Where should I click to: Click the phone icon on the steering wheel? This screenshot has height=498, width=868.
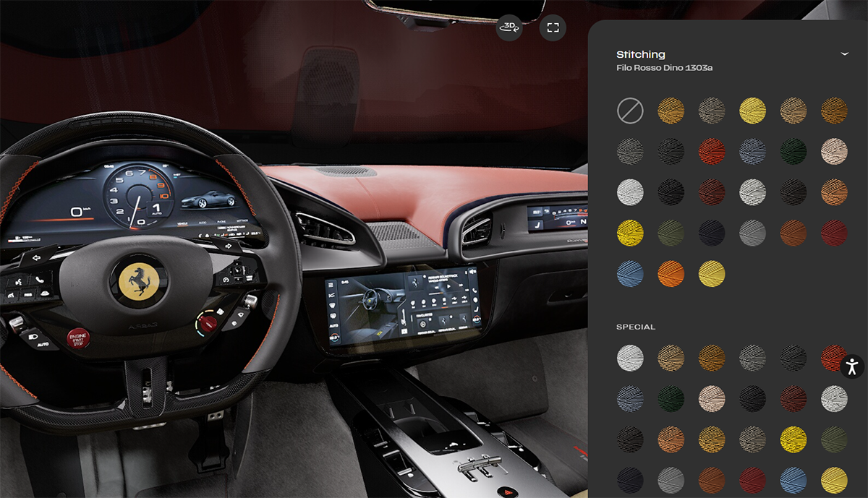[x=38, y=278]
